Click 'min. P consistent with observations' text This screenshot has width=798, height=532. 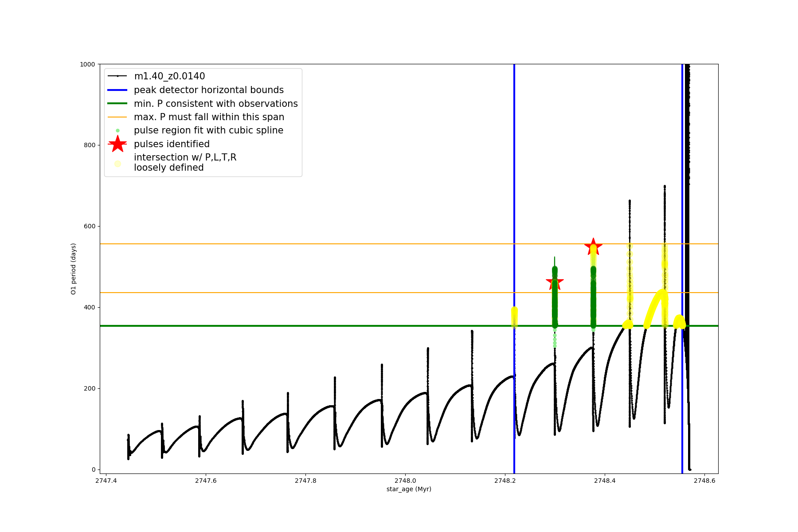click(215, 104)
